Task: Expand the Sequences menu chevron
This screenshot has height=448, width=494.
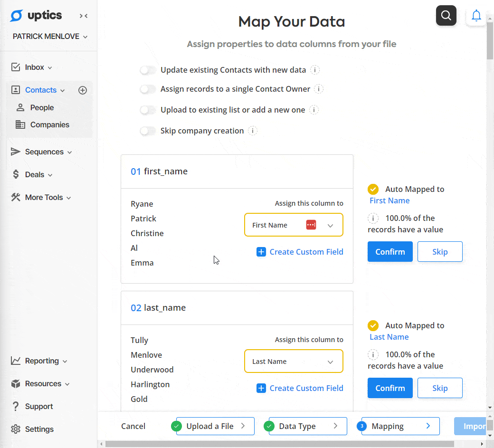Action: [70, 152]
